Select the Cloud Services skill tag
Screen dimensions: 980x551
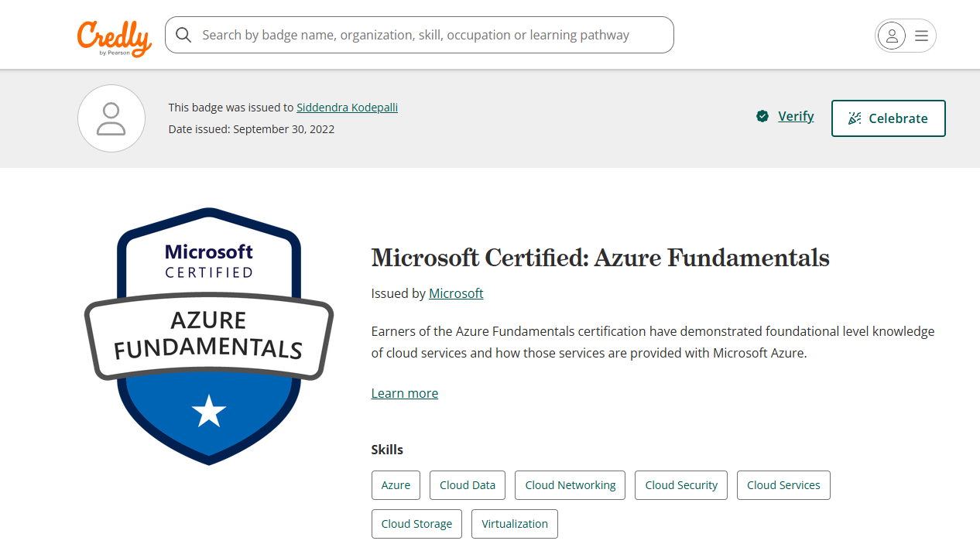click(783, 485)
